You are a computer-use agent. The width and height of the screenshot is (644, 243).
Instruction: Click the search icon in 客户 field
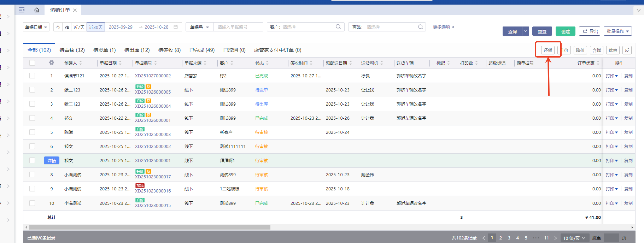[x=338, y=27]
